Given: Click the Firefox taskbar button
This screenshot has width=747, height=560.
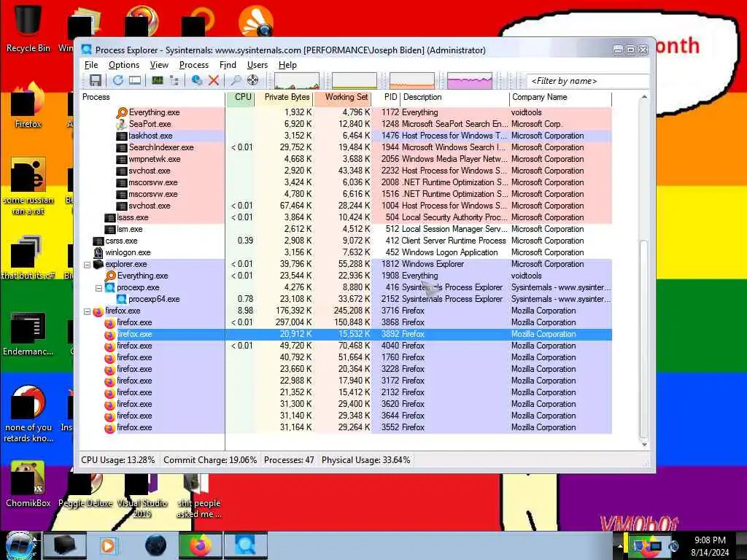Looking at the screenshot, I should tap(201, 545).
